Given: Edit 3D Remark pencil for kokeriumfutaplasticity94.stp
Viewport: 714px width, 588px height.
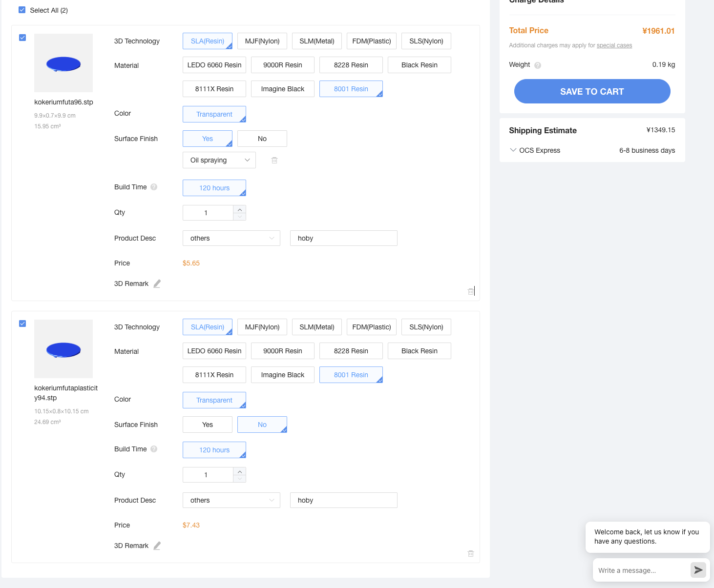Looking at the screenshot, I should pos(157,546).
